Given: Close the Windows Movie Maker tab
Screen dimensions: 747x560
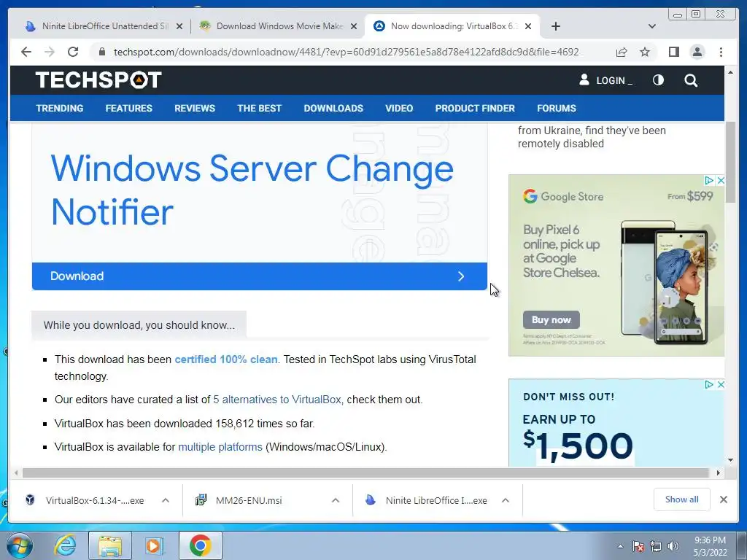Looking at the screenshot, I should tap(354, 26).
